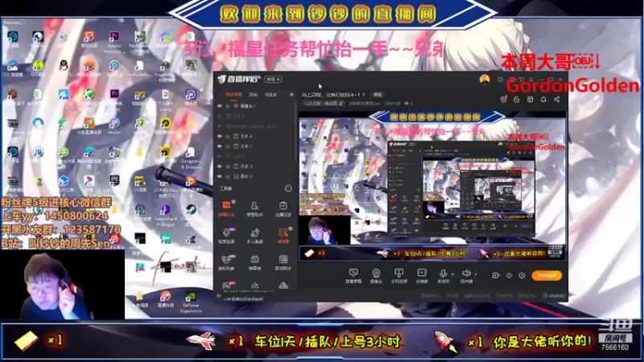The height and width of the screenshot is (362, 644).
Task: Open the 房管助手 room manager tool
Action: [254, 208]
